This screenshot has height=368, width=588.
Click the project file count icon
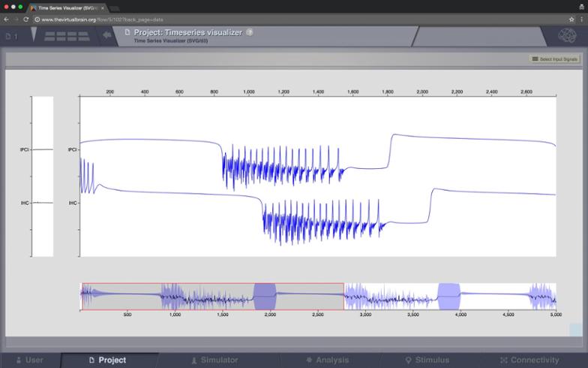click(10, 35)
